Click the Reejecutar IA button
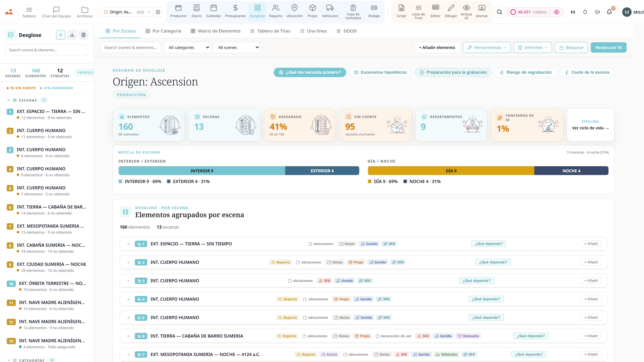 tap(608, 47)
